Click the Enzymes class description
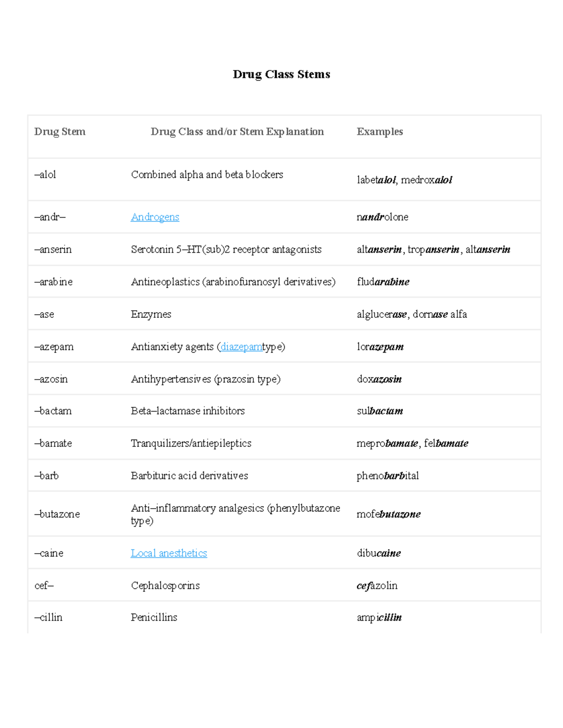Viewport: 563px width, 728px height. 151,314
